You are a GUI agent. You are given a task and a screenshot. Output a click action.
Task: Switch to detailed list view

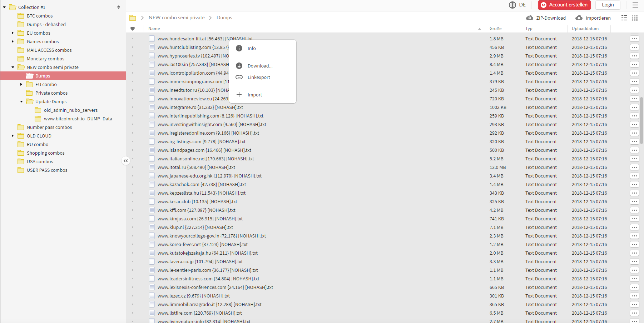[x=624, y=17]
